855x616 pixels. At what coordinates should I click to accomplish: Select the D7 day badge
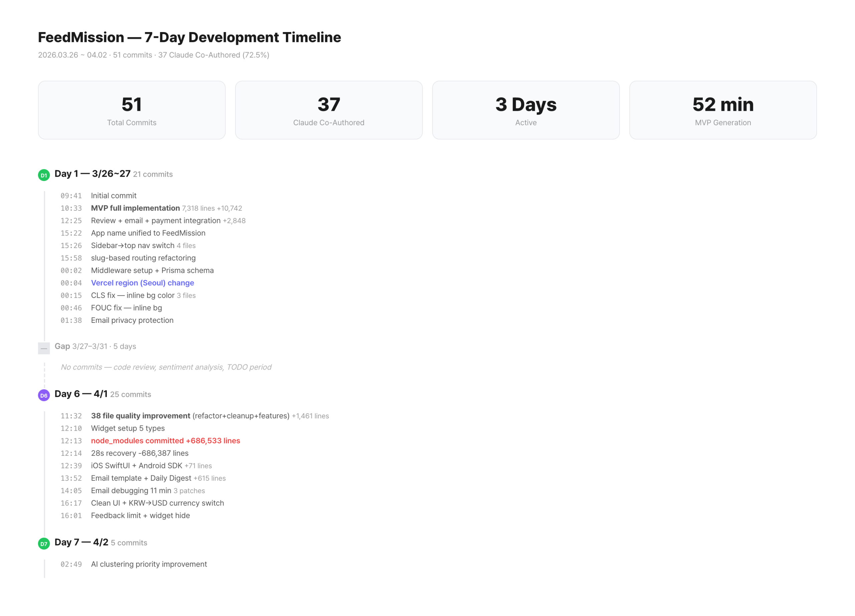pos(43,544)
